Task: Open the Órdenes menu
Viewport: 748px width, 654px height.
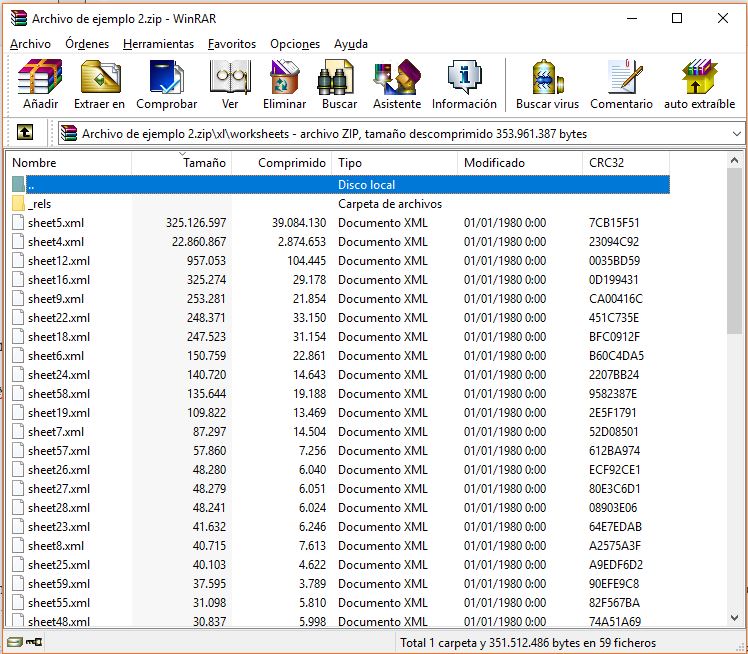Action: pyautogui.click(x=87, y=44)
